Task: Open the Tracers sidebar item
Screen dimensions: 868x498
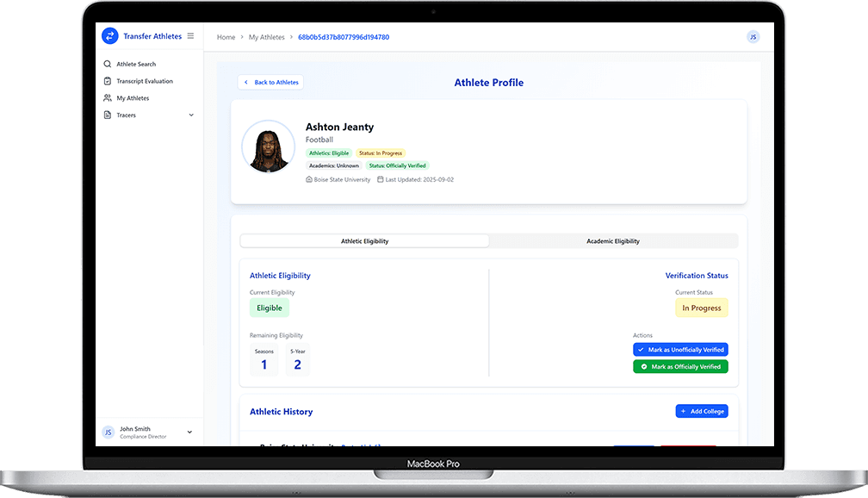Action: click(149, 115)
